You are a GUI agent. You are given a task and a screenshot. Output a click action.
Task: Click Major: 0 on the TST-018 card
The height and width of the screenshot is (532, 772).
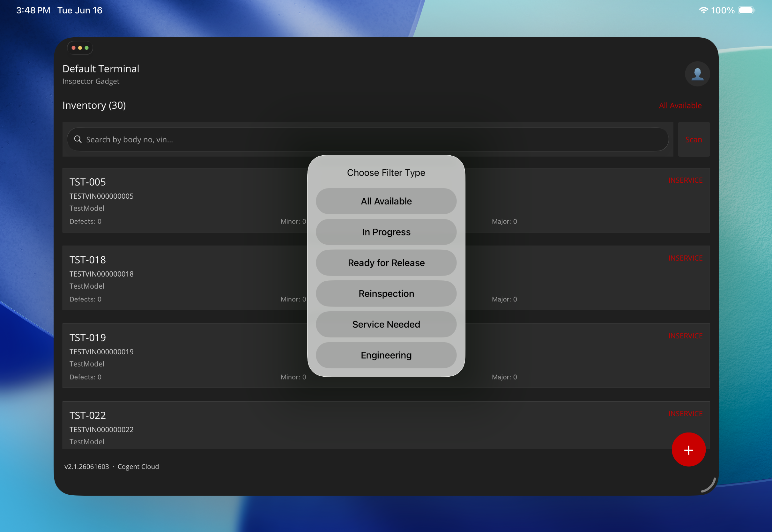point(504,299)
